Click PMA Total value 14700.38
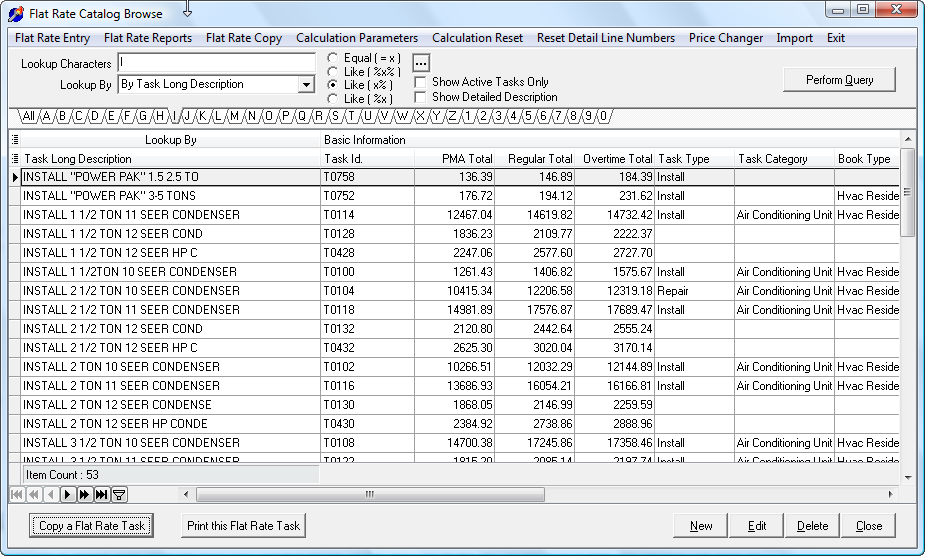This screenshot has height=556, width=925. click(x=454, y=443)
